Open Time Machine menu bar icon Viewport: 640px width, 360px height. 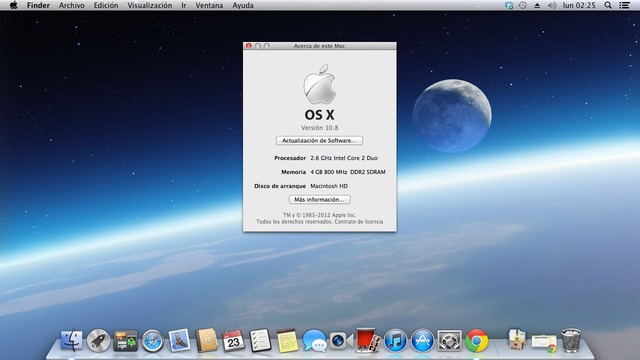tap(522, 5)
